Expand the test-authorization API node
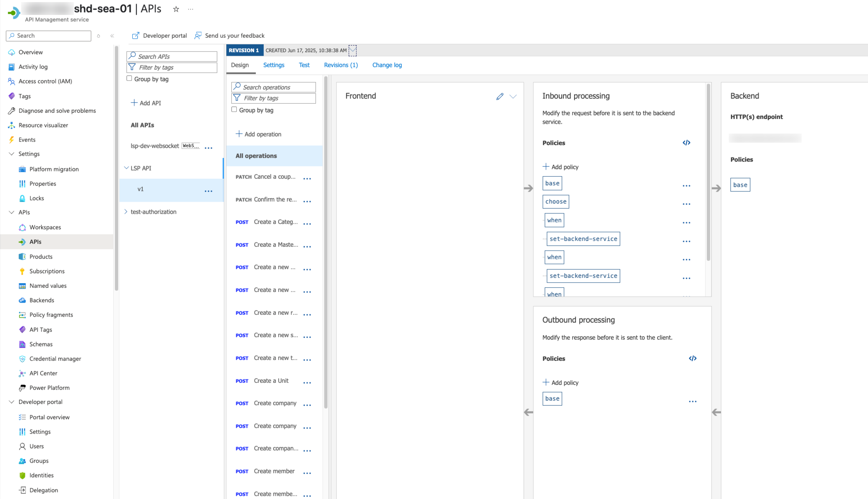The width and height of the screenshot is (868, 499). tap(126, 212)
